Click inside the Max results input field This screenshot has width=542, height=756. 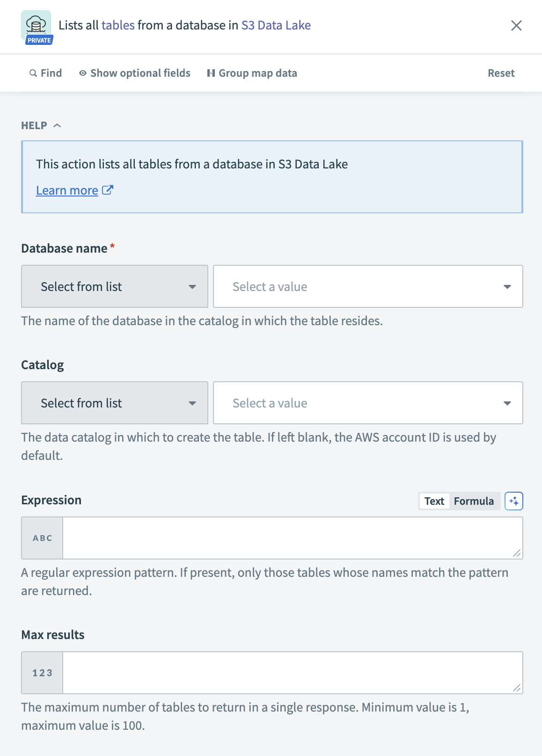pyautogui.click(x=290, y=672)
